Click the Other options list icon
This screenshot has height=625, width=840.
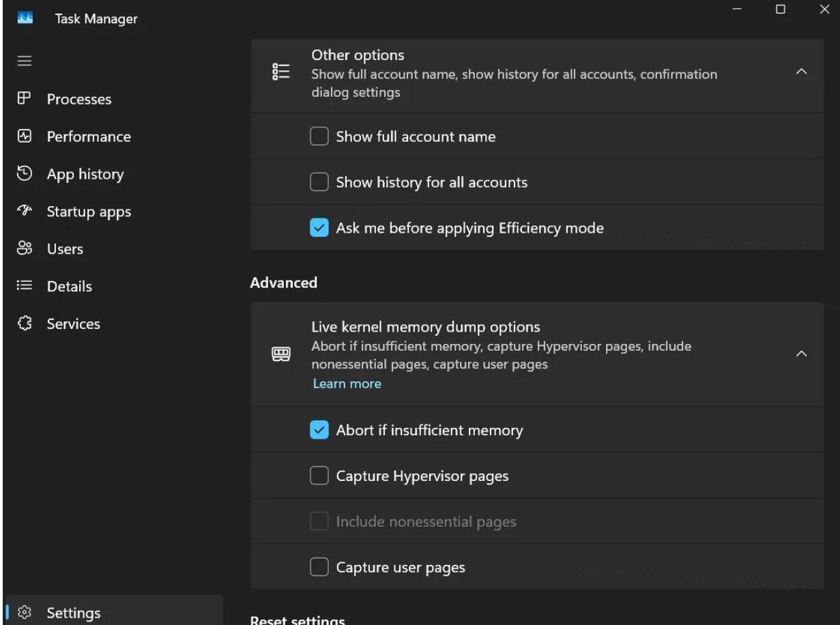(280, 71)
